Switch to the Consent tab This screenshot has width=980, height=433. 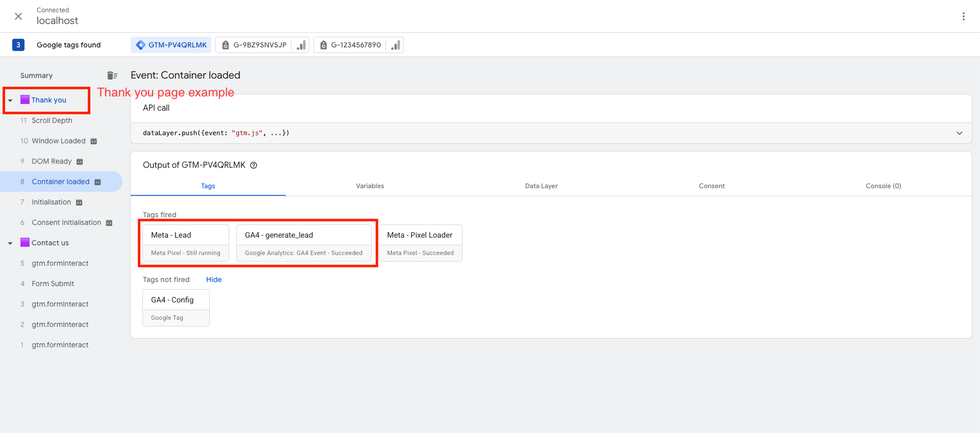tap(712, 186)
